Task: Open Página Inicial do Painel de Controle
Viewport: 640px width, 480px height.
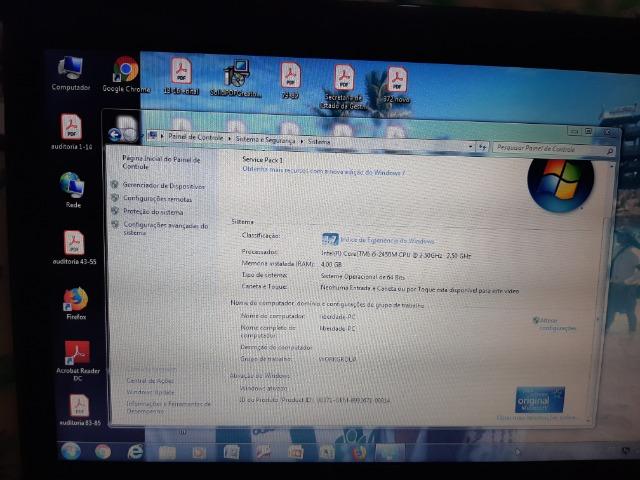Action: (161, 162)
